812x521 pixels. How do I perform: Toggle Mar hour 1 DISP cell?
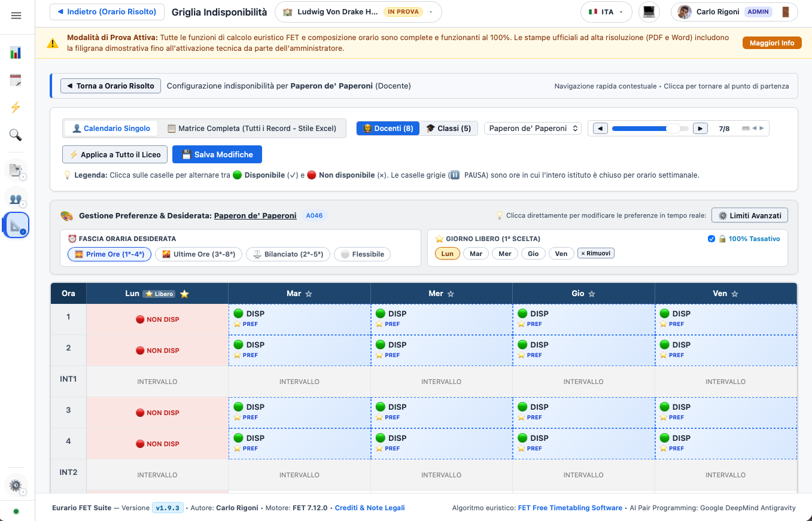300,319
